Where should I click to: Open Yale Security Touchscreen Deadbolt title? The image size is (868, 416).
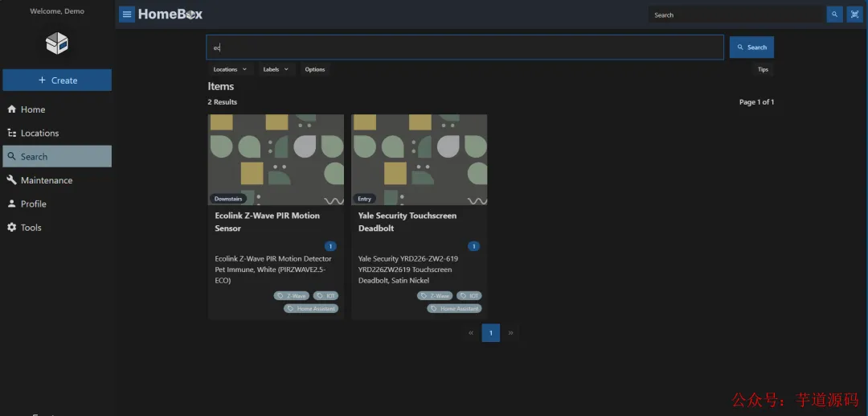[x=407, y=221]
